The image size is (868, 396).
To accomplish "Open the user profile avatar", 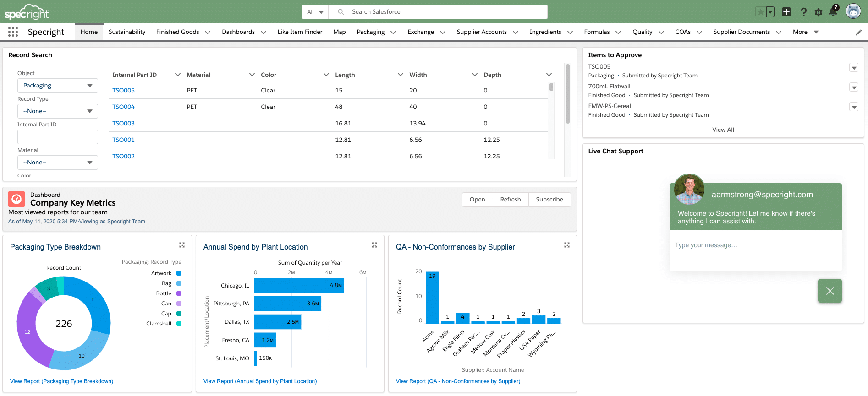I will point(853,11).
